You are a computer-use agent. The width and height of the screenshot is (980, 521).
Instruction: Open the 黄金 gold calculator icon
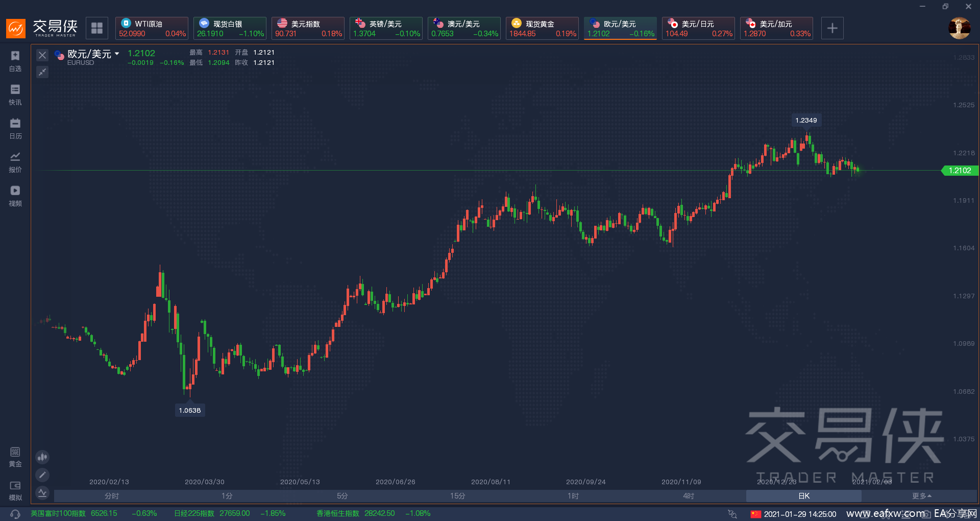point(15,457)
